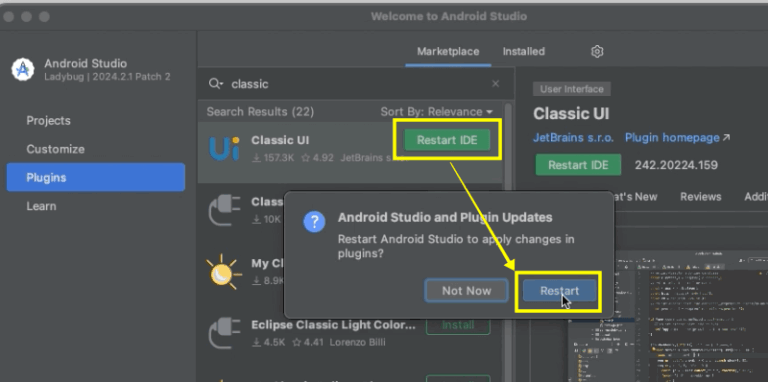
Task: Click the Classic UI screenshot thumbnail
Action: pos(668,316)
